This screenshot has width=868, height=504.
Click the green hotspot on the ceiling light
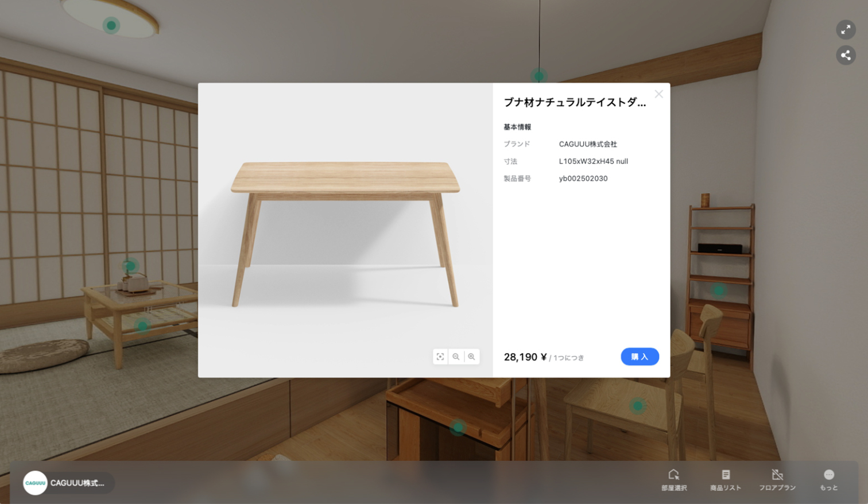[113, 25]
